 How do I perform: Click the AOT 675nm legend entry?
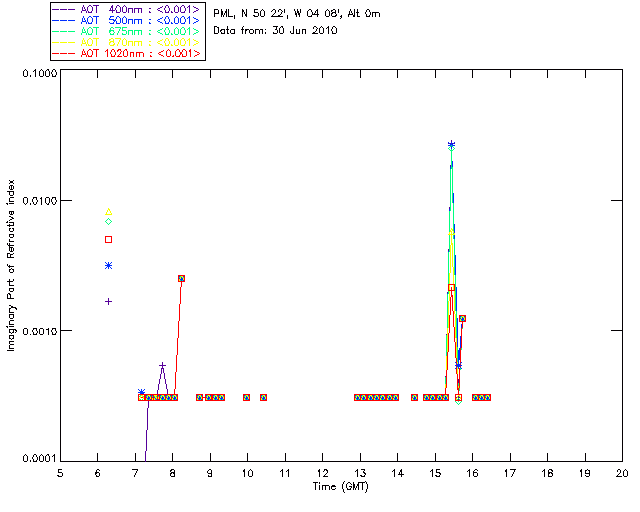(126, 31)
